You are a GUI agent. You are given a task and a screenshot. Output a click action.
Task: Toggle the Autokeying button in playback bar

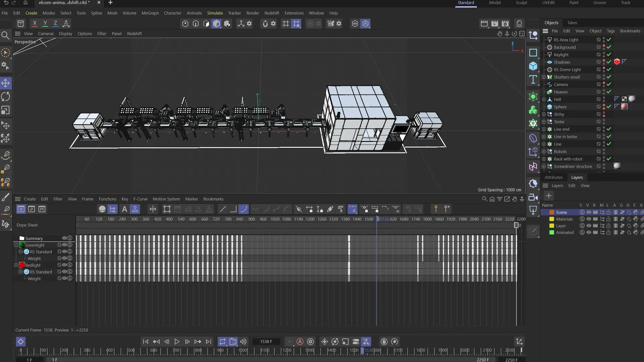pyautogui.click(x=300, y=342)
